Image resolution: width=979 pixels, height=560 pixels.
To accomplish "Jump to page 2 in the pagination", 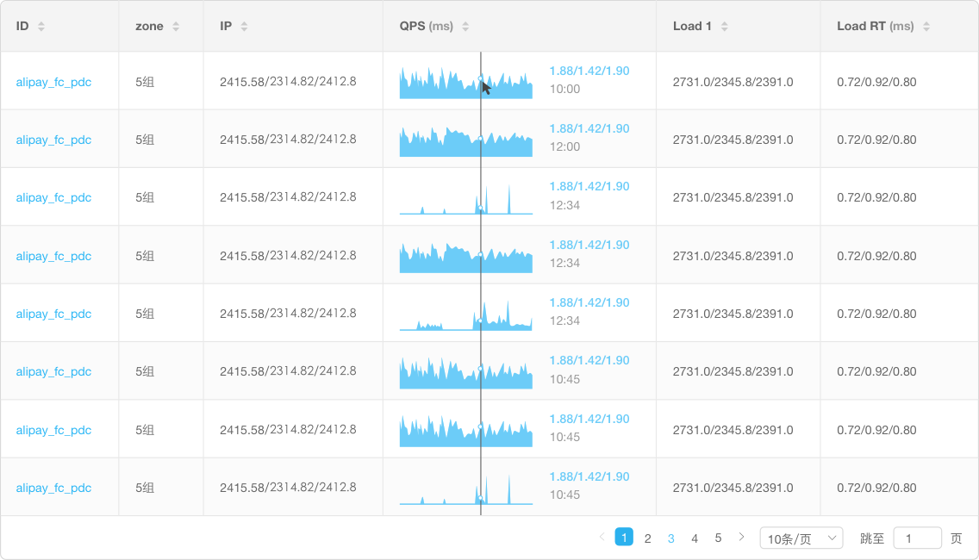I will [x=647, y=538].
